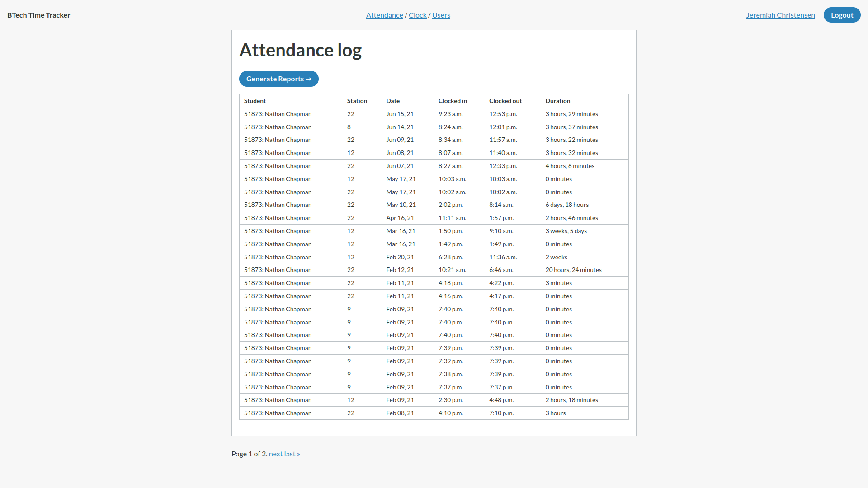
Task: Click the Clocked out column header
Action: [505, 101]
